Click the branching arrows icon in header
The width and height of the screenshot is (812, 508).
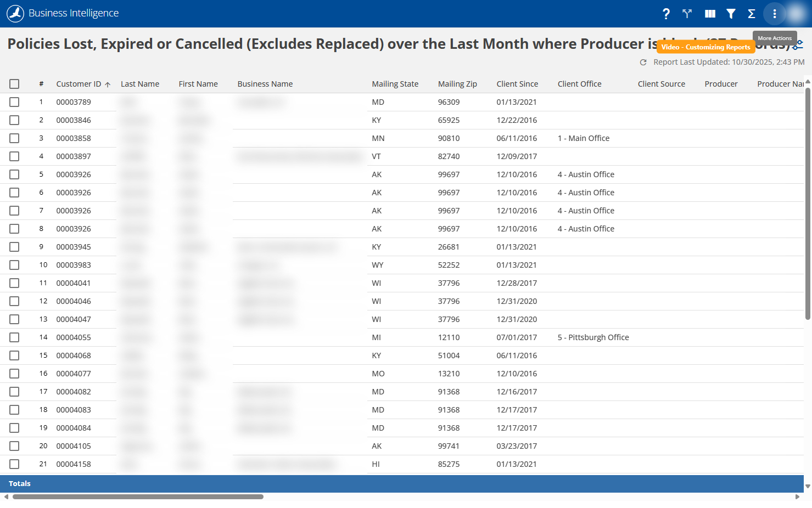[687, 14]
